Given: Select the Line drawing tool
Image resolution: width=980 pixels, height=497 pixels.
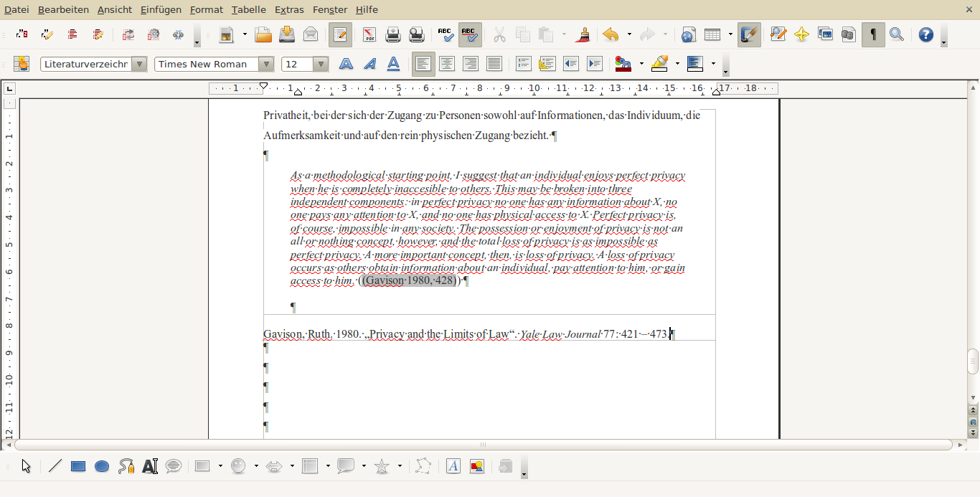Looking at the screenshot, I should 55,466.
